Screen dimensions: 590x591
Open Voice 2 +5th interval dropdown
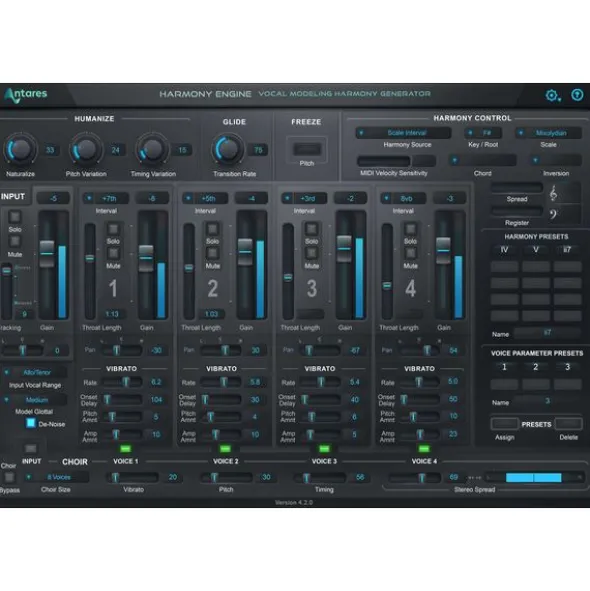point(205,198)
